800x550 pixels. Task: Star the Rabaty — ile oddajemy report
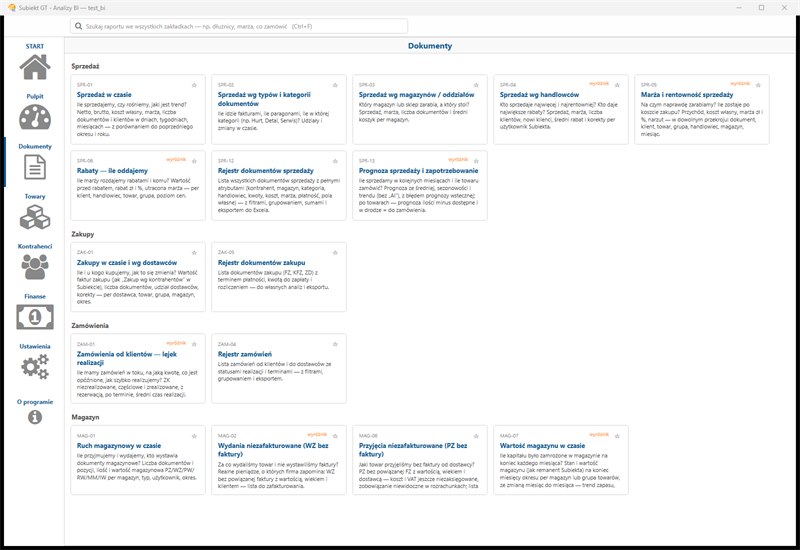coord(194,161)
